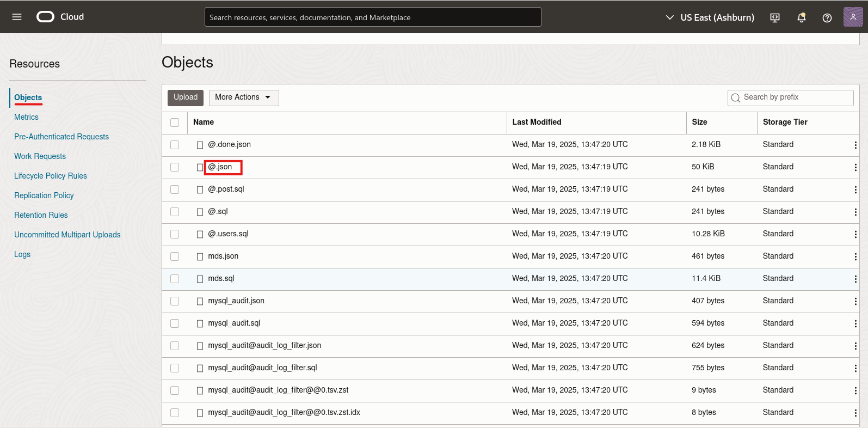Check the @.post.sql row checkbox

click(x=175, y=189)
